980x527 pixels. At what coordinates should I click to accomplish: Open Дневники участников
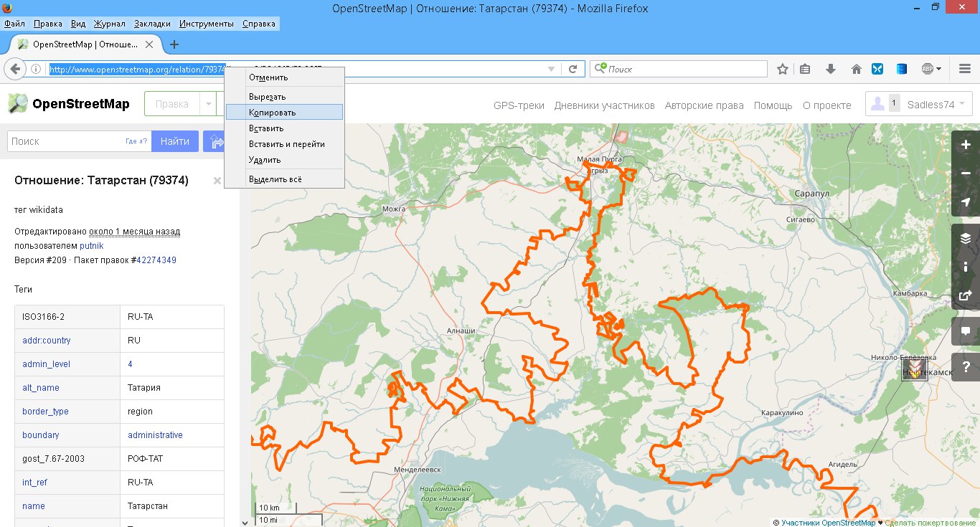coord(604,105)
